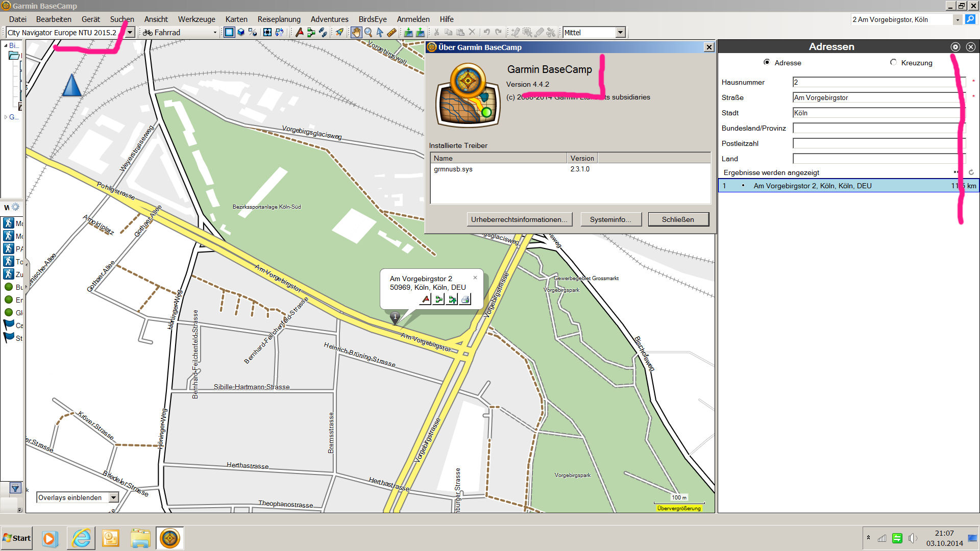The image size is (980, 551).
Task: Click the blue search button top right
Action: (x=970, y=19)
